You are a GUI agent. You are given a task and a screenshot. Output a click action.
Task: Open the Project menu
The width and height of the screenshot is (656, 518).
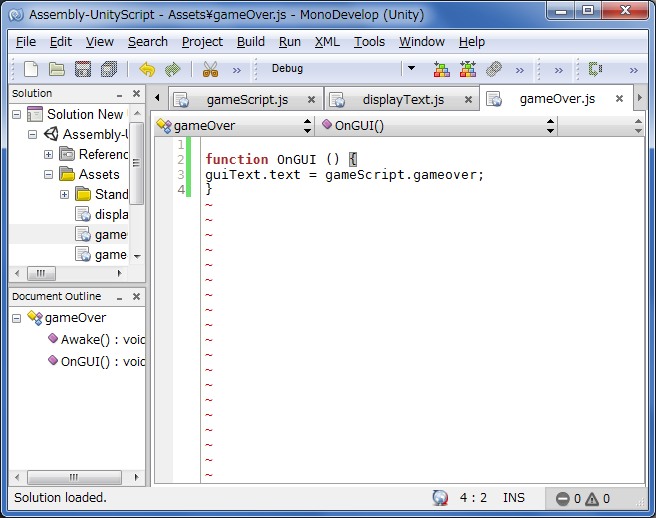[x=202, y=41]
